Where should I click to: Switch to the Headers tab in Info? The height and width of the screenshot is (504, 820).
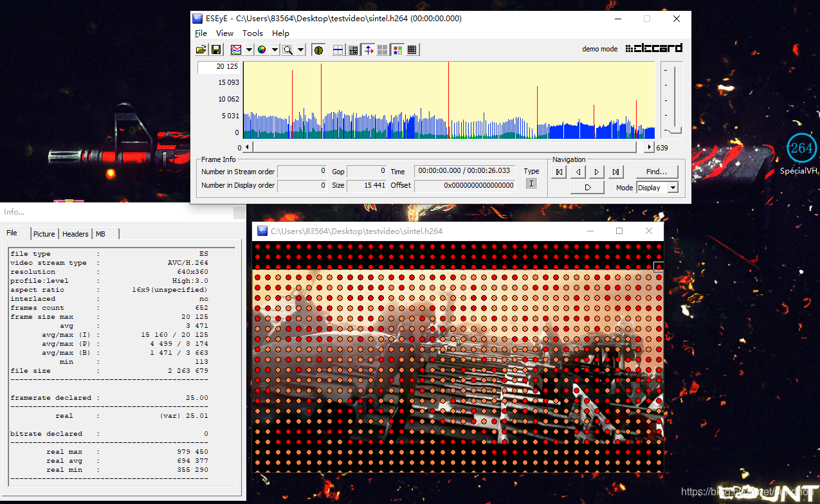[x=75, y=234]
